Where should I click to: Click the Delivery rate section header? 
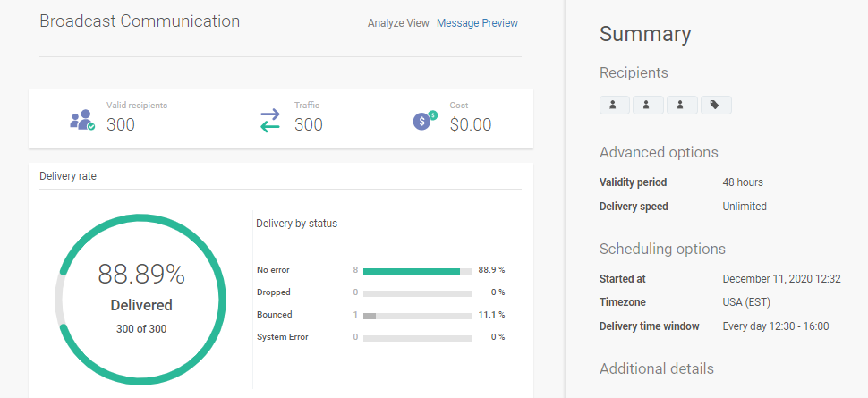pyautogui.click(x=68, y=176)
